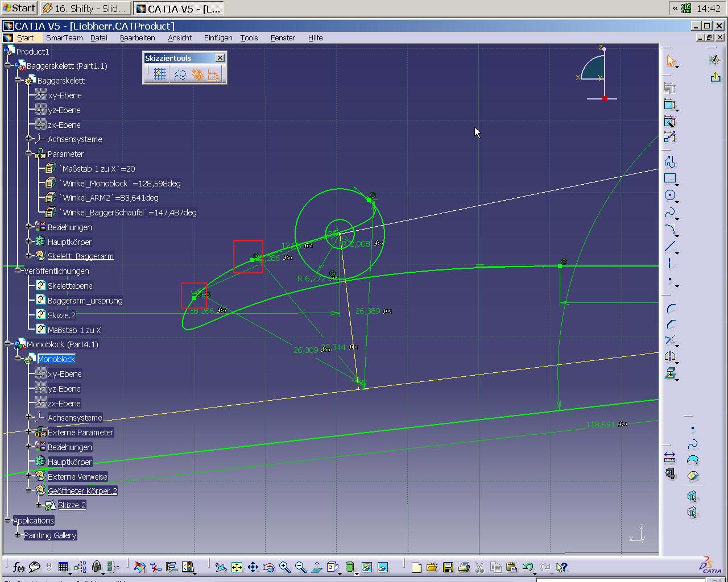Select the Axis sketch tool
Image resolution: width=728 pixels, height=582 pixels.
click(670, 264)
